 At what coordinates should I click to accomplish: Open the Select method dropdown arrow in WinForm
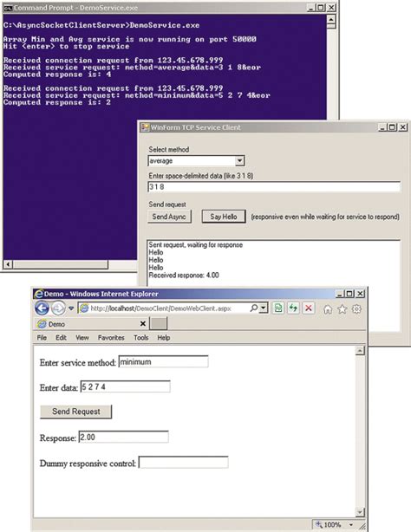pos(240,160)
